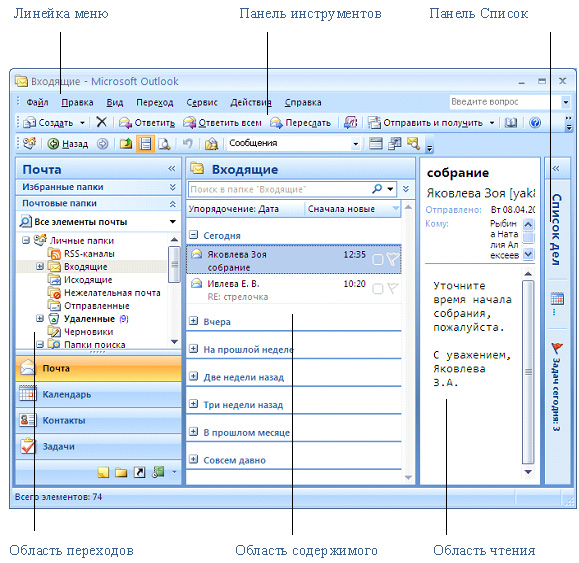Expand the 'Вчера' group

tap(193, 320)
